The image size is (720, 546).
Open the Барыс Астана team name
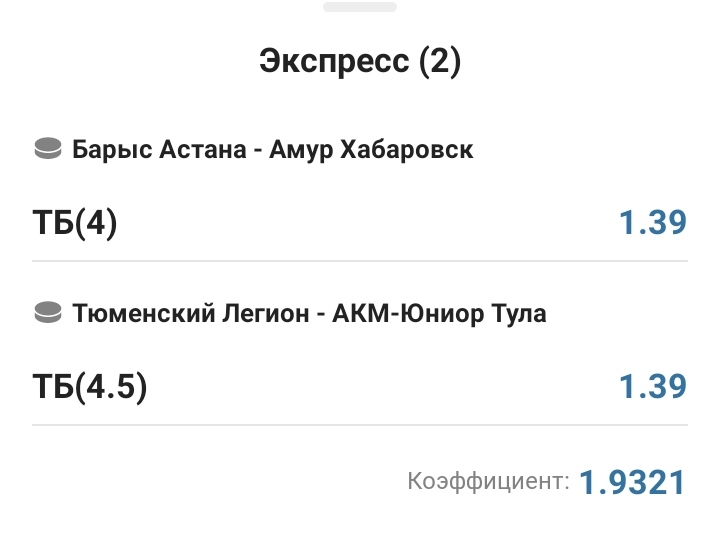pos(159,150)
